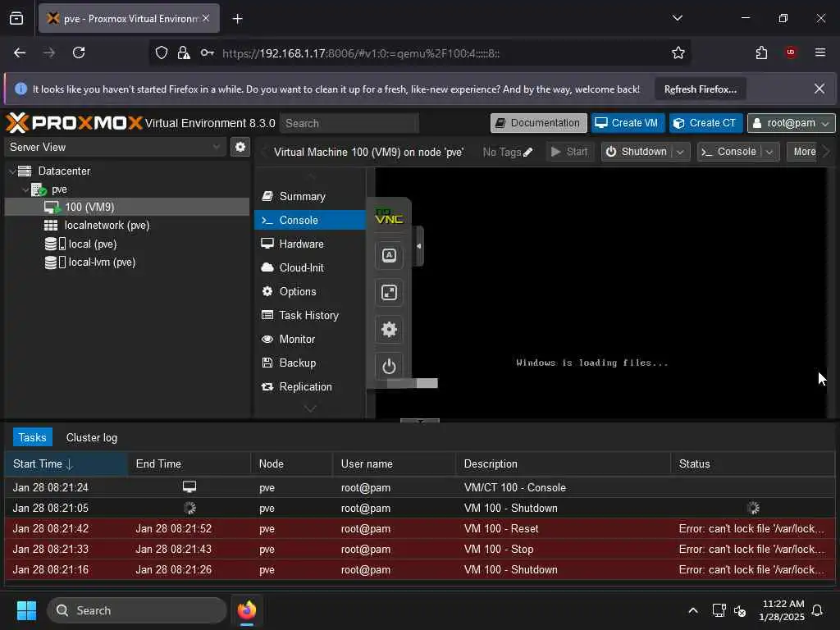Screen dimensions: 840x630
Task: Open the VM Summary panel
Action: click(x=311, y=197)
